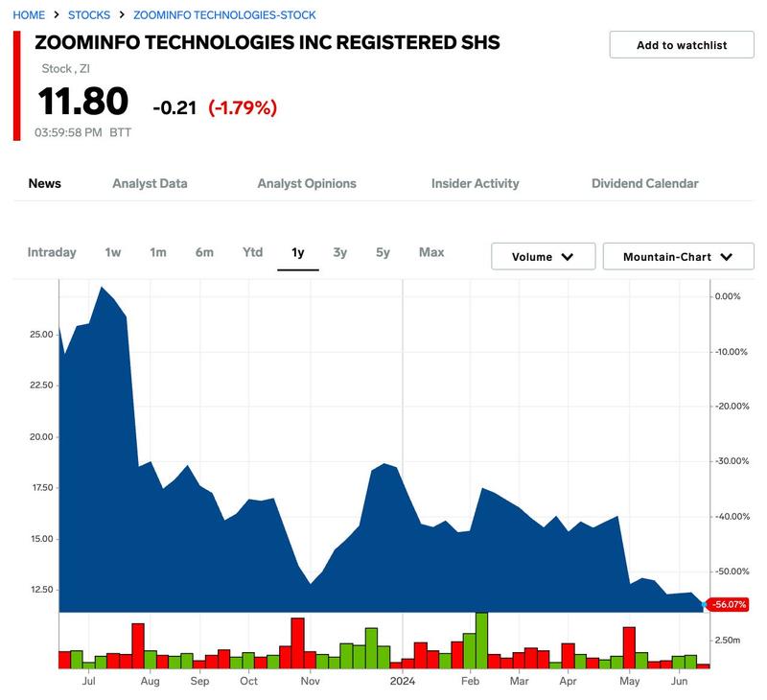Click the stock price 11.80
767x700 pixels.
click(x=83, y=102)
